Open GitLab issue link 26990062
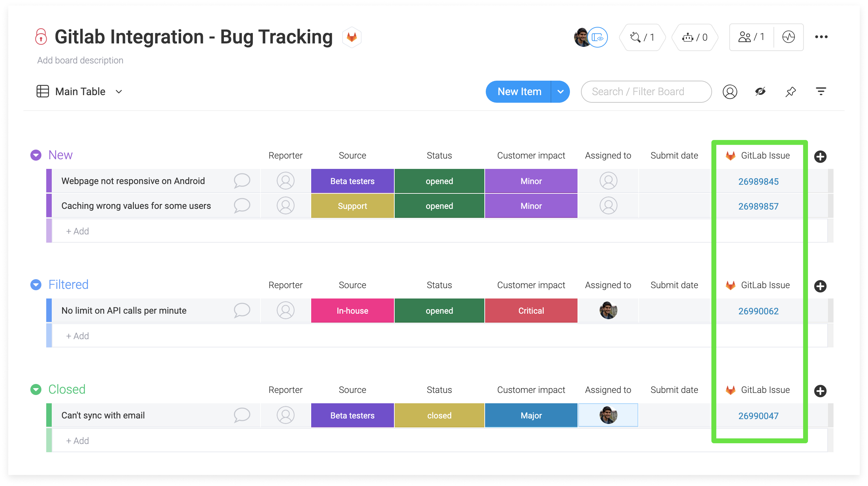 (x=758, y=311)
